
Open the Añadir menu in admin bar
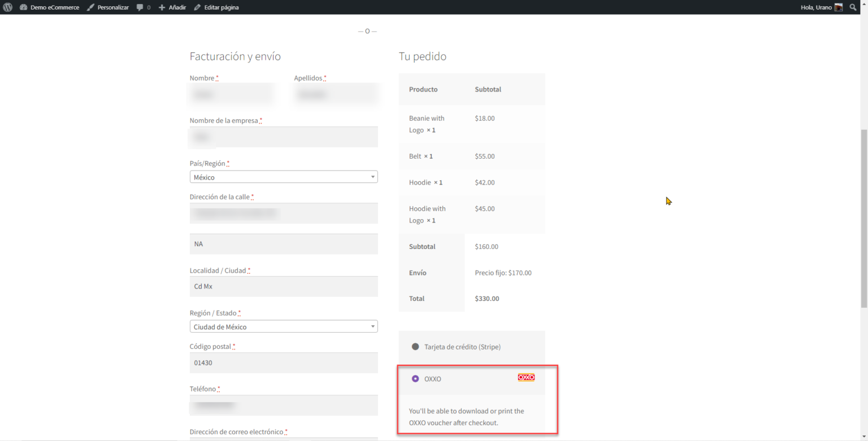click(172, 7)
